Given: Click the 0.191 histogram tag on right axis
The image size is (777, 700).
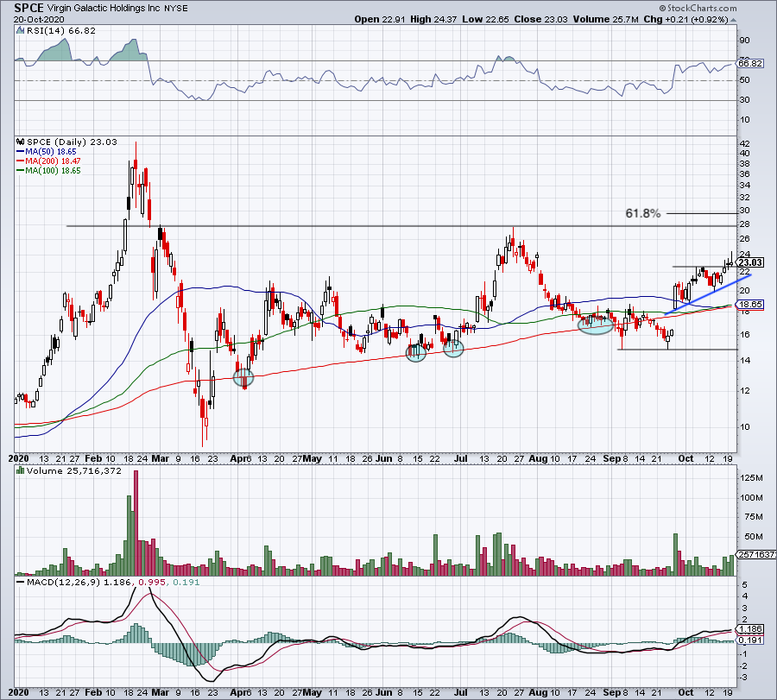Looking at the screenshot, I should click(750, 640).
